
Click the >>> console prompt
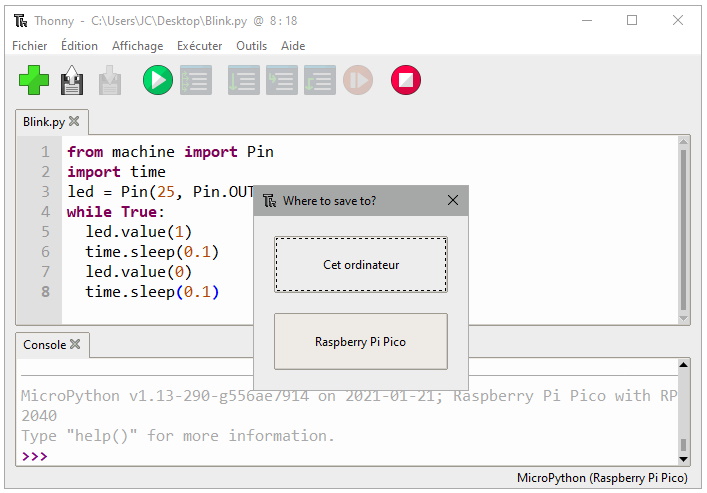(34, 456)
